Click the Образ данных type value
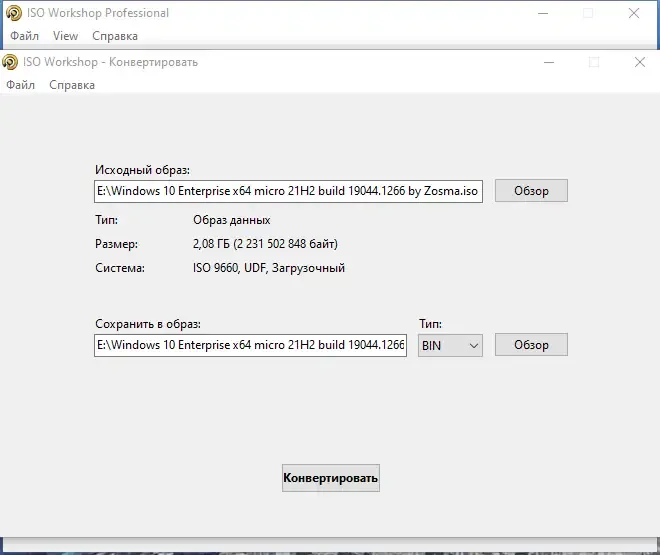The image size is (660, 555). (x=232, y=220)
